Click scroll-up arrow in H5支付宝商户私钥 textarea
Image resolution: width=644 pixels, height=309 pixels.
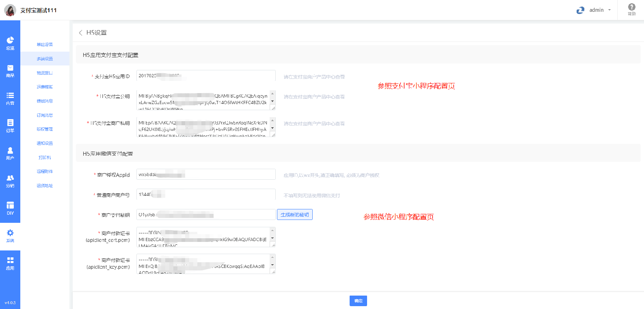coord(272,120)
